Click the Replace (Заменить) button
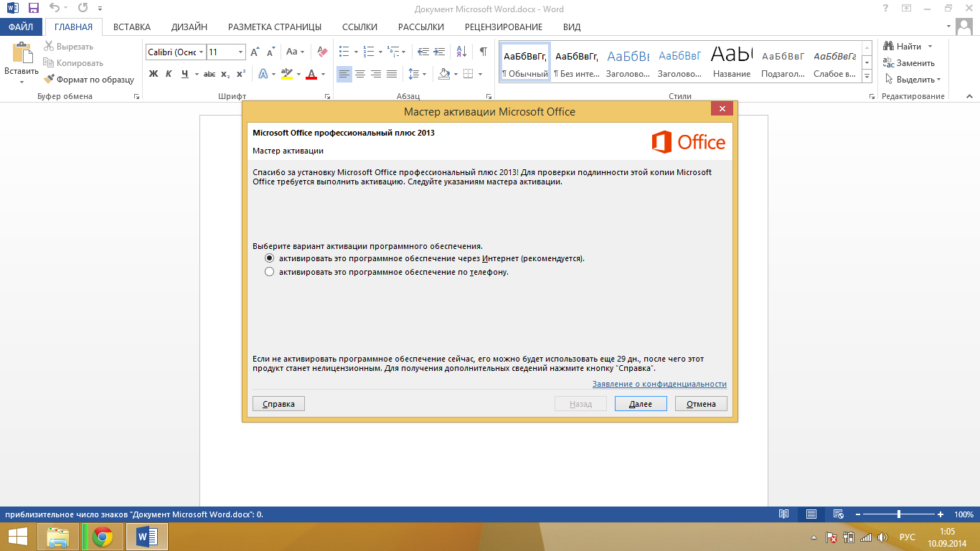Screen dimensions: 980x551 click(x=910, y=63)
